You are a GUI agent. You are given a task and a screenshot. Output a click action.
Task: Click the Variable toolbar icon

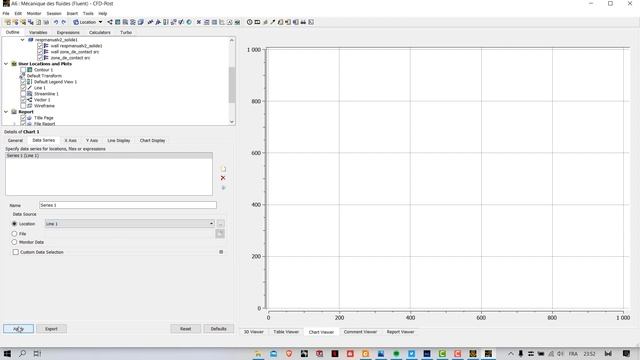tap(199, 22)
